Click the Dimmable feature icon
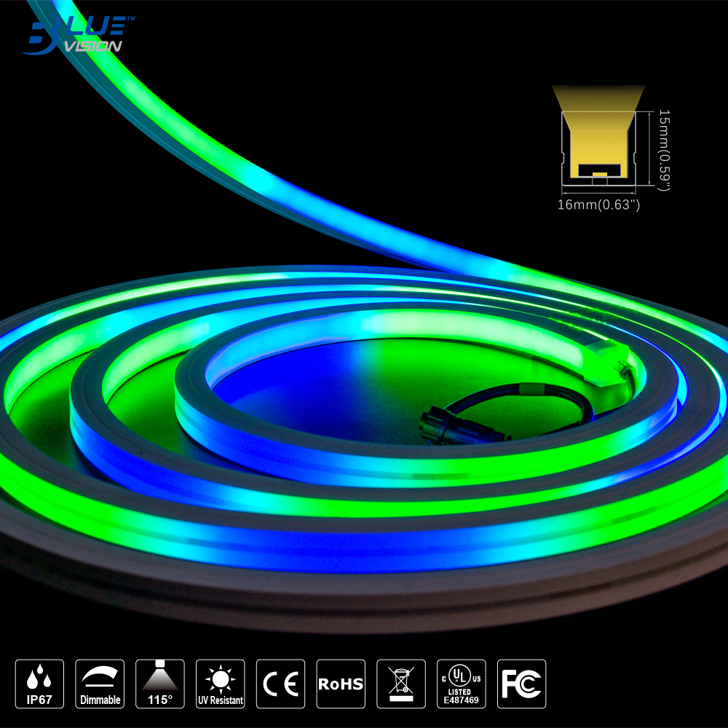Screen dimensions: 728x728 100,684
